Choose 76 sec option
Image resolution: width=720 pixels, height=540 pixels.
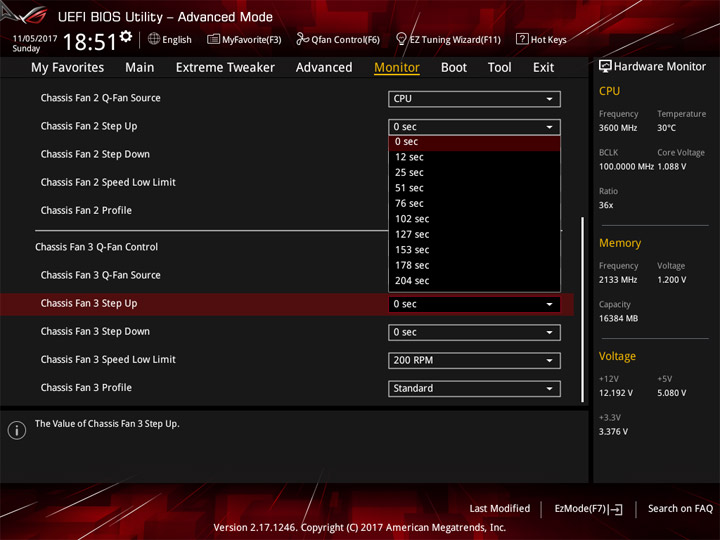click(x=474, y=203)
